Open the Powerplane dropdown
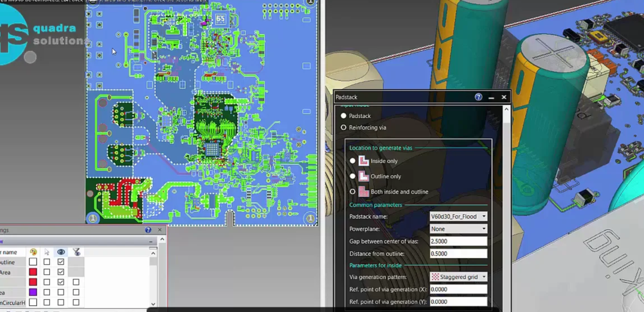Image resolution: width=644 pixels, height=312 pixels. pyautogui.click(x=483, y=229)
